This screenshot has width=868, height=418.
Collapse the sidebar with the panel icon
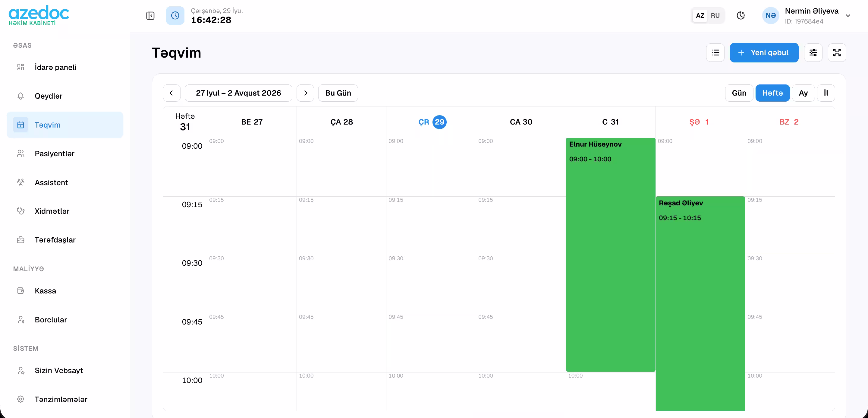pos(150,15)
